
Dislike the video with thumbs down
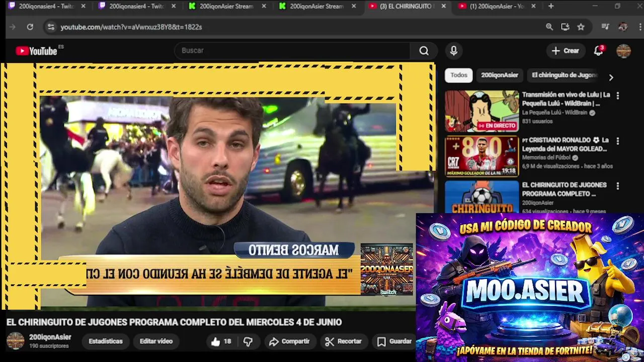(248, 341)
